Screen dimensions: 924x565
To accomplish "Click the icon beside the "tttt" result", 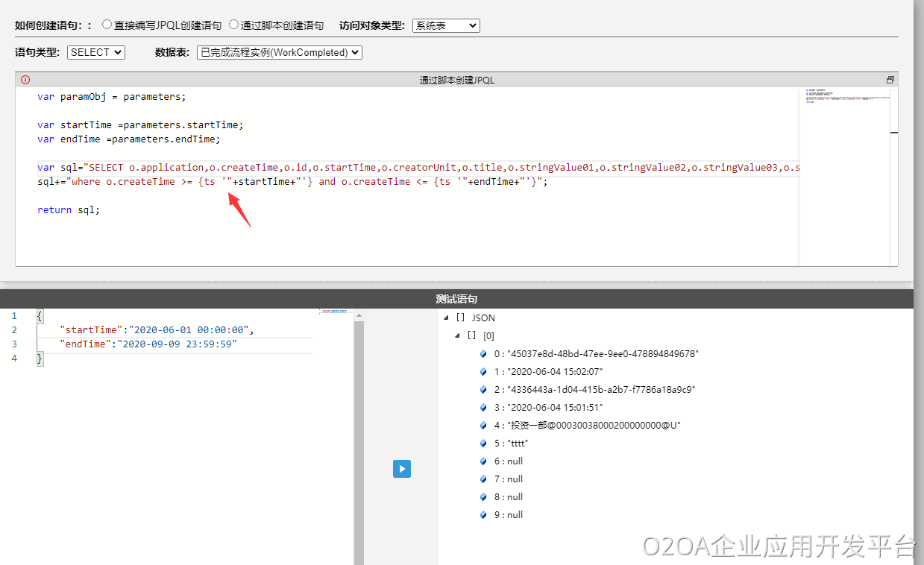I will click(x=484, y=444).
